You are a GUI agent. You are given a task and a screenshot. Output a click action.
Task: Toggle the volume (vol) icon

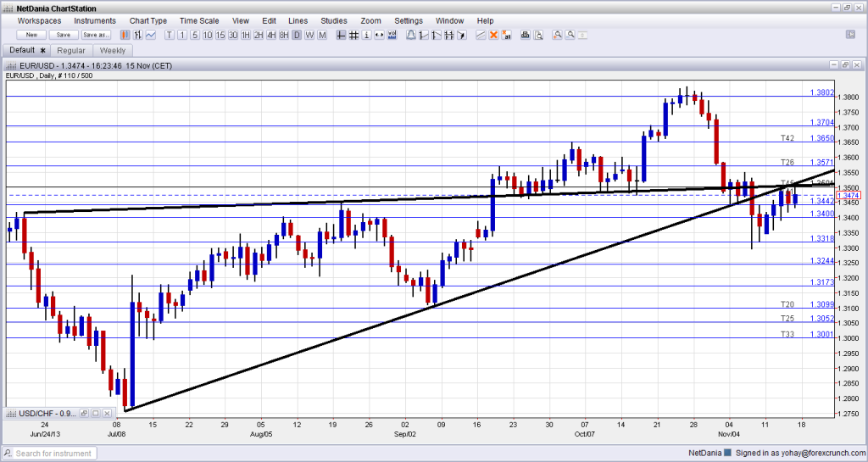point(392,35)
